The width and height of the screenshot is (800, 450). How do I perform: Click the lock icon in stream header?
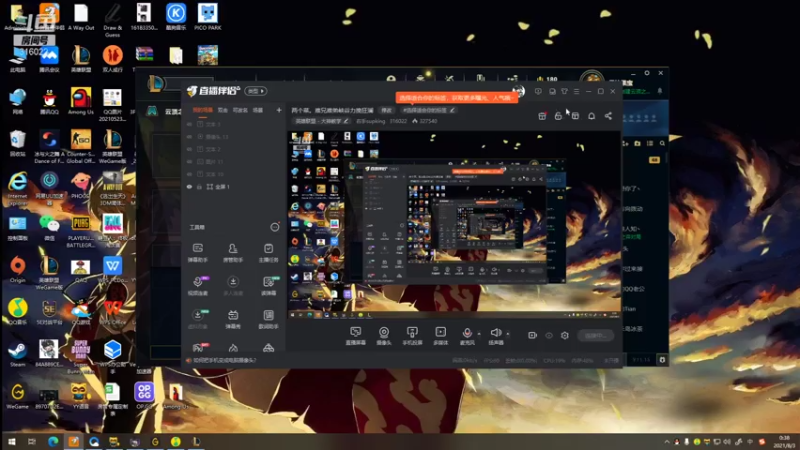click(558, 116)
